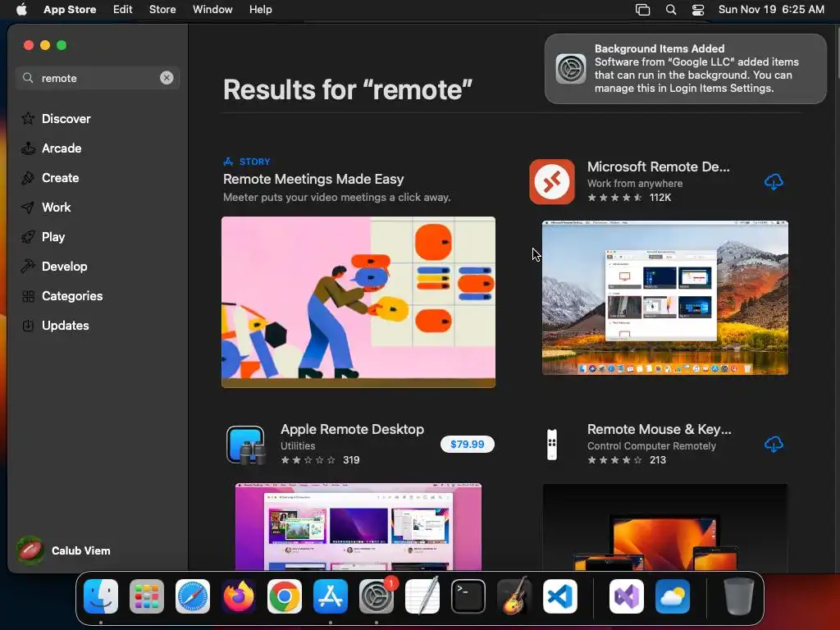
Task: Download Microsoft Remote Desktop via cloud icon
Action: coord(773,181)
